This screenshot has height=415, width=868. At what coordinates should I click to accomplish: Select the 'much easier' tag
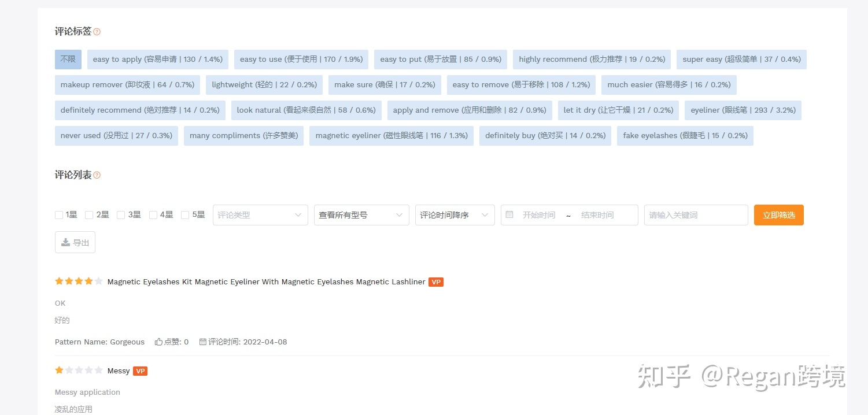669,85
